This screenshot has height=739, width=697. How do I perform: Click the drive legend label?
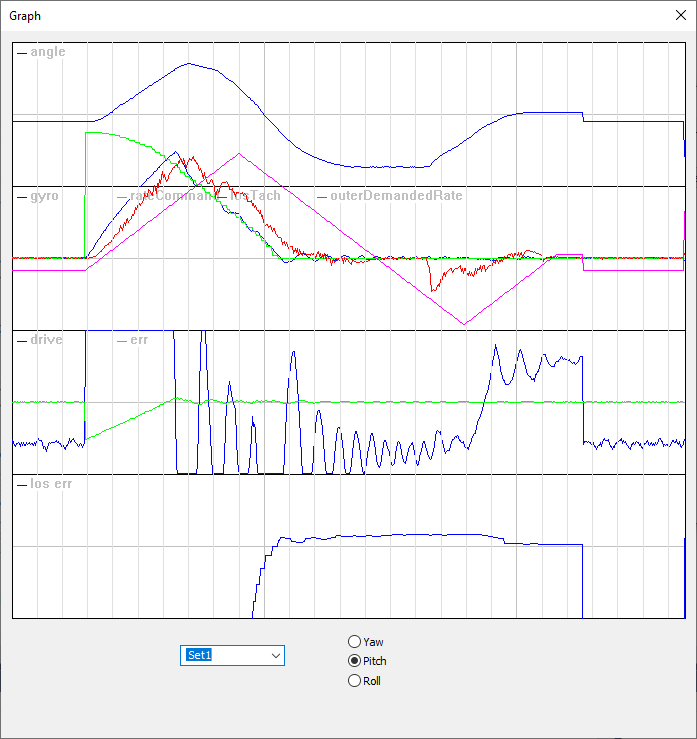46,340
